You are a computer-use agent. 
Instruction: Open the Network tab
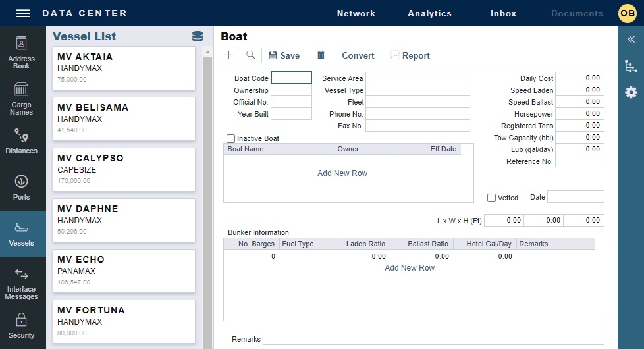(356, 13)
